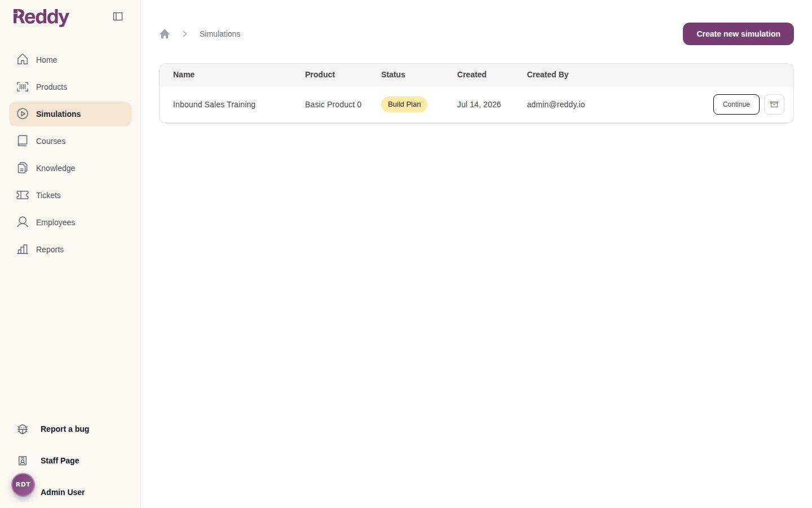Click the Courses book icon
Image resolution: width=812 pixels, height=508 pixels.
point(23,141)
